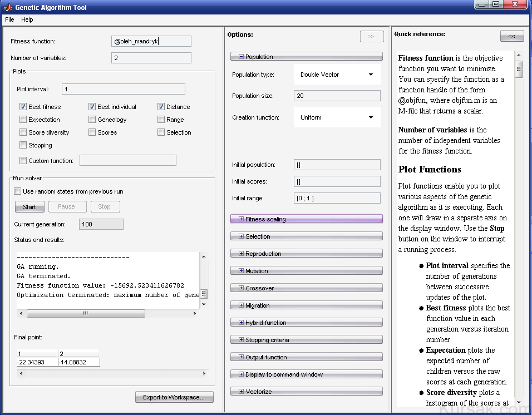The height and width of the screenshot is (415, 532).
Task: Click Options panel collapse >> button
Action: click(372, 36)
